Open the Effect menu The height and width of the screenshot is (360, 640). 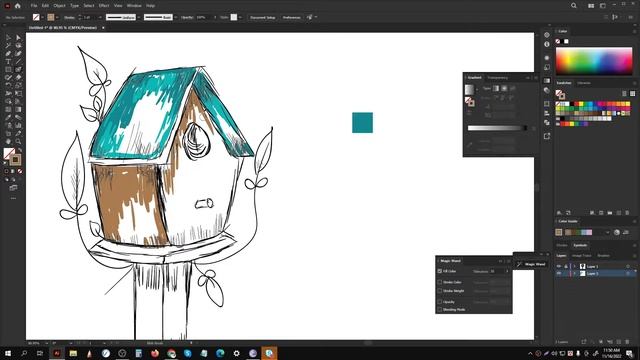tap(104, 6)
